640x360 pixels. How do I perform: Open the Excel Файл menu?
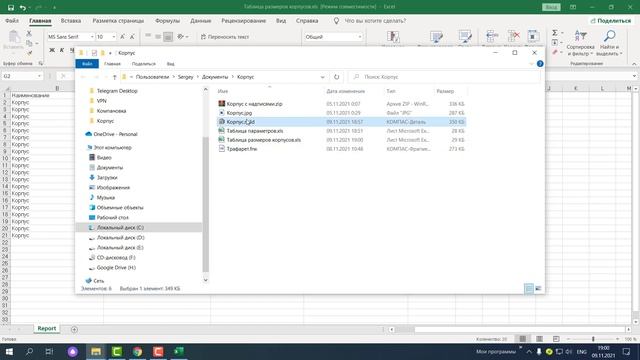coord(12,20)
